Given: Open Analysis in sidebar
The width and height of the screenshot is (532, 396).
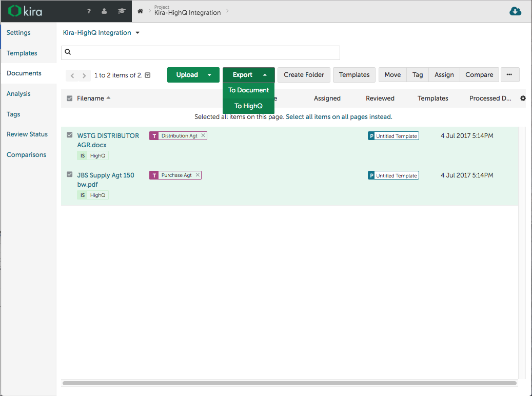Looking at the screenshot, I should tap(18, 94).
